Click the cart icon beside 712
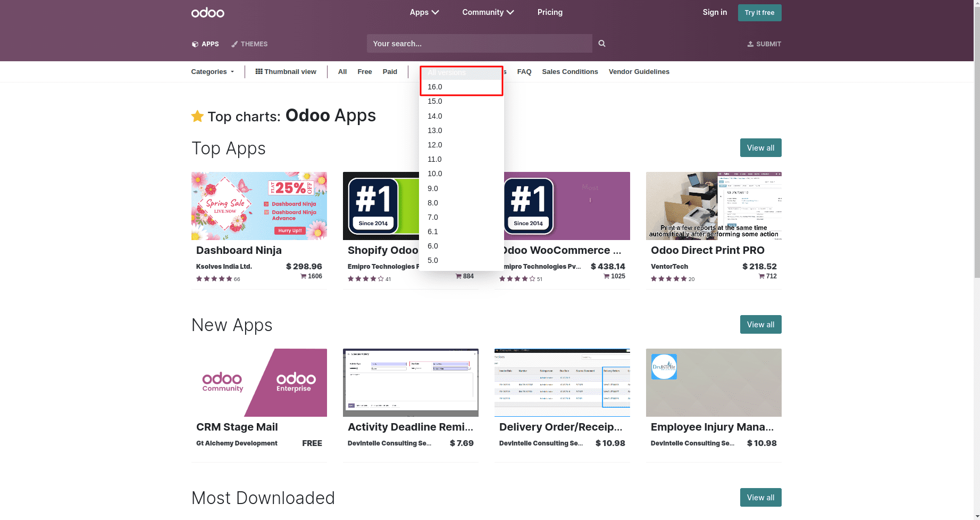Image resolution: width=980 pixels, height=520 pixels. pos(761,276)
